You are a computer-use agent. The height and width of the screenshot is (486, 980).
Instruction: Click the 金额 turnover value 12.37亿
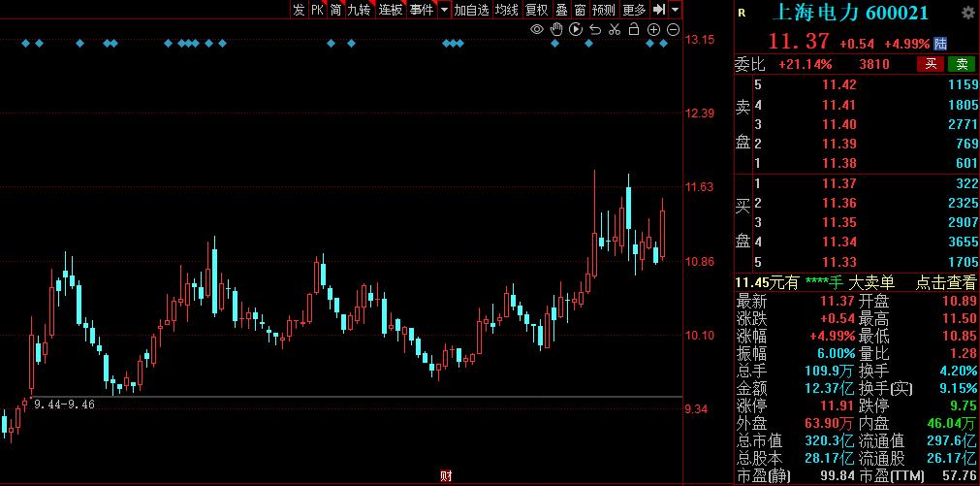click(x=830, y=388)
